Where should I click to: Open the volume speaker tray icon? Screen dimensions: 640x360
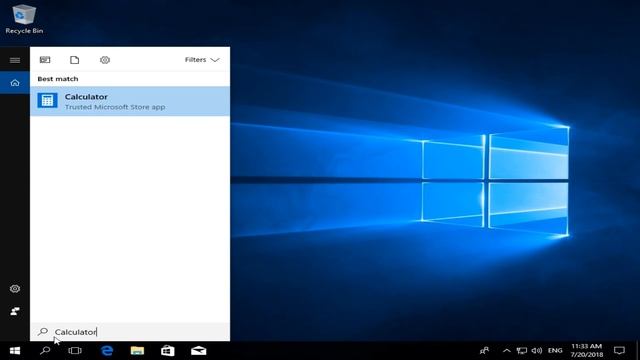pos(537,351)
